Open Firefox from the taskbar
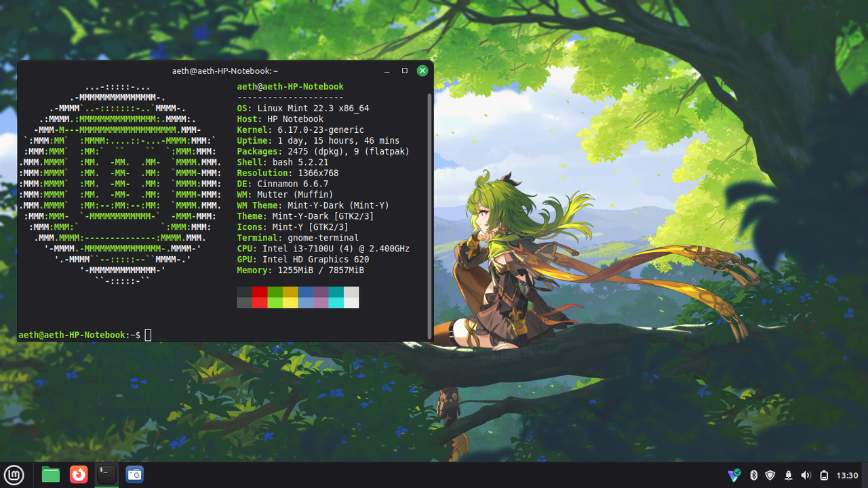The height and width of the screenshot is (488, 868). click(x=79, y=474)
